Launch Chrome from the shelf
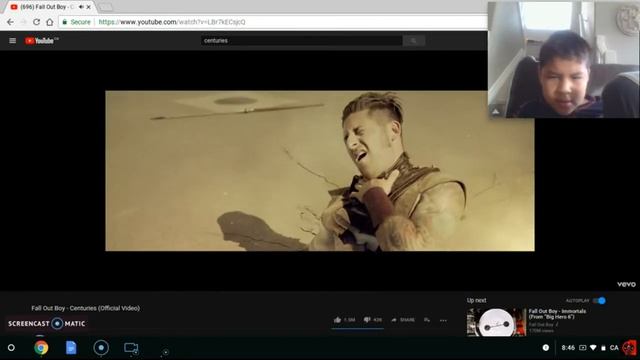640x360 pixels. pos(41,348)
